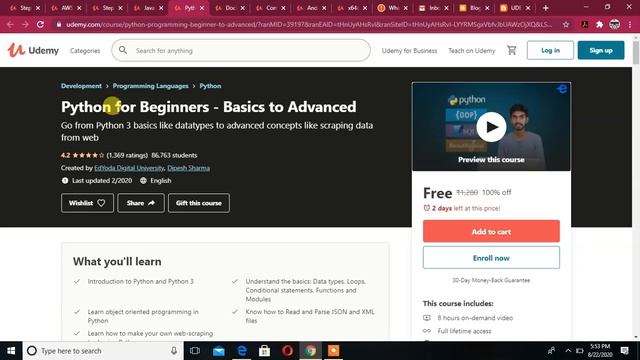Open Microsoft Store from the taskbar

[264, 351]
